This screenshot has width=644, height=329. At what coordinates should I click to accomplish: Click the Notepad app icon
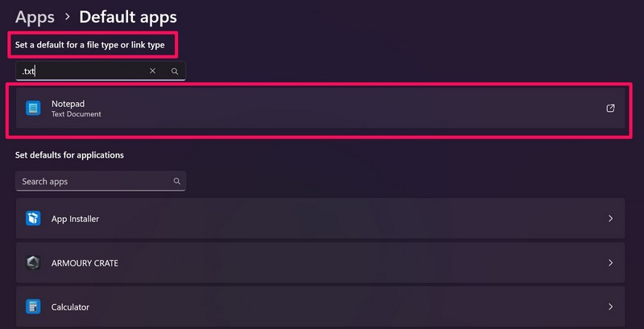coord(33,109)
